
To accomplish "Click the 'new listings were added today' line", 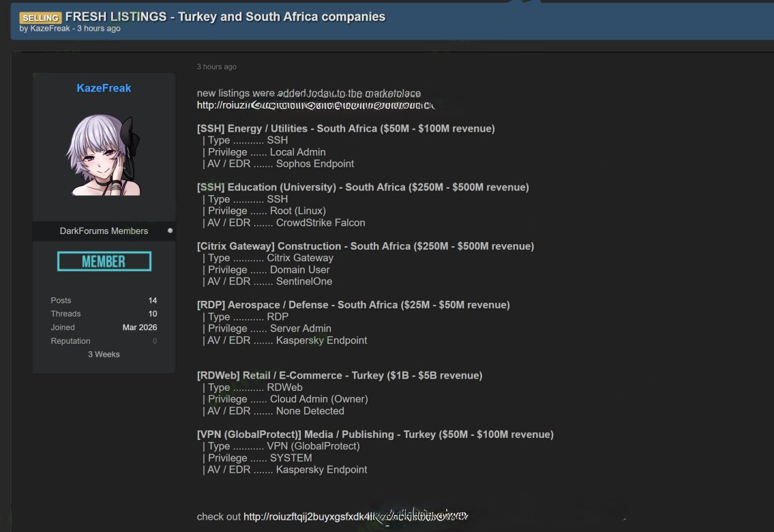I will [x=308, y=93].
